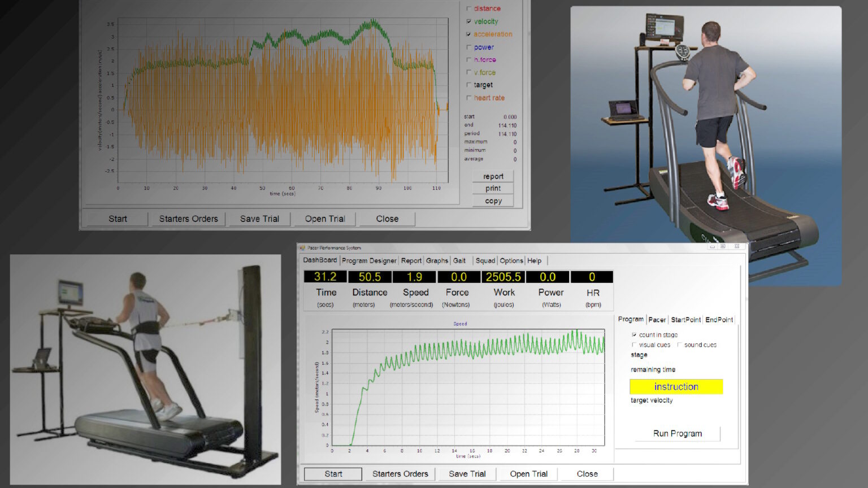
Task: Maximize the Pacer Performance System window
Action: [723, 246]
